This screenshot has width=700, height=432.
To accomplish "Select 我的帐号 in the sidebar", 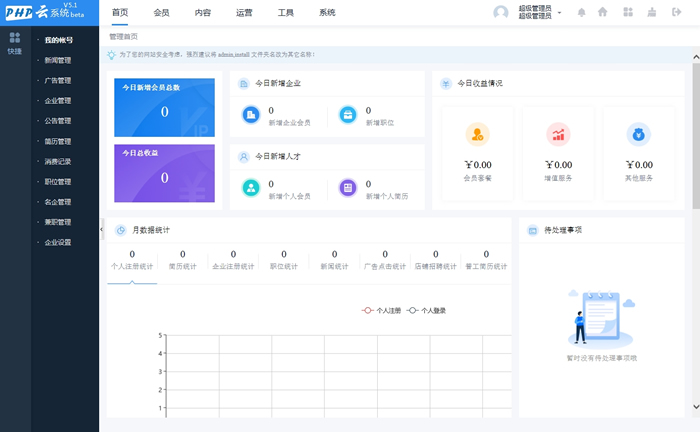I will coord(58,40).
